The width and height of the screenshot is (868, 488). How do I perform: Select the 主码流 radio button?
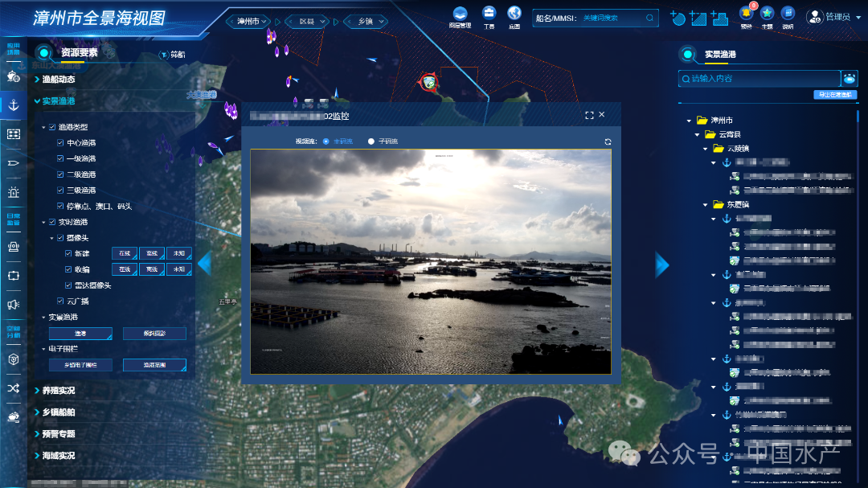point(325,141)
